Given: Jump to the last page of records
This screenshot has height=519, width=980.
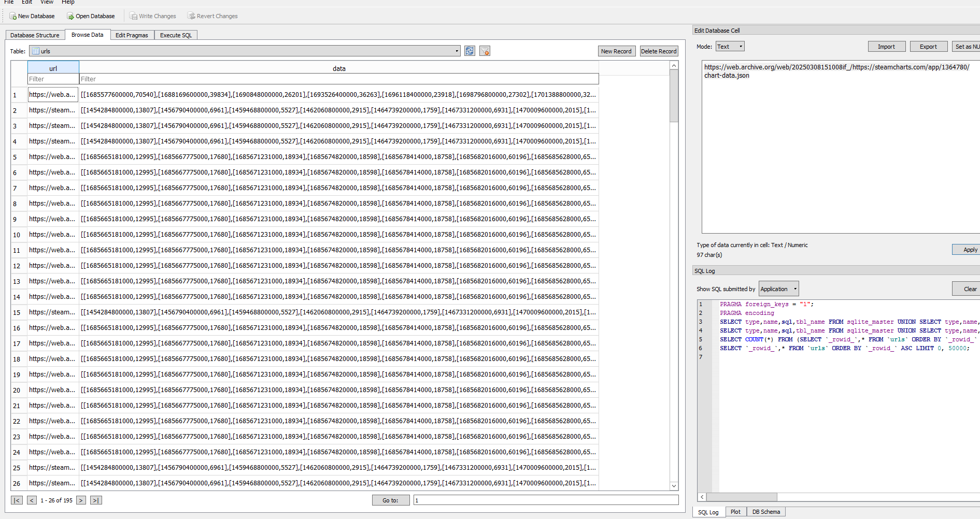Looking at the screenshot, I should 96,500.
